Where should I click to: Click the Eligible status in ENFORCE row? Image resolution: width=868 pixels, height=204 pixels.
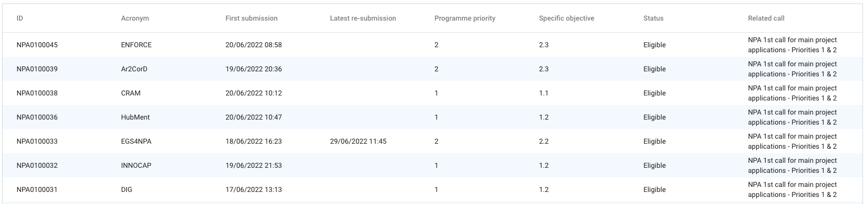coord(654,45)
